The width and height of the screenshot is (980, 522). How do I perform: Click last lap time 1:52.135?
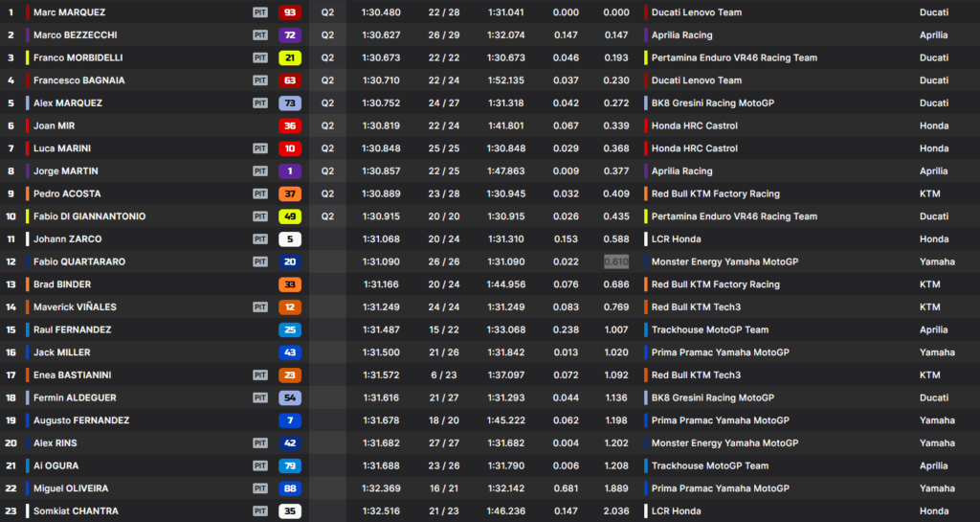coord(506,80)
